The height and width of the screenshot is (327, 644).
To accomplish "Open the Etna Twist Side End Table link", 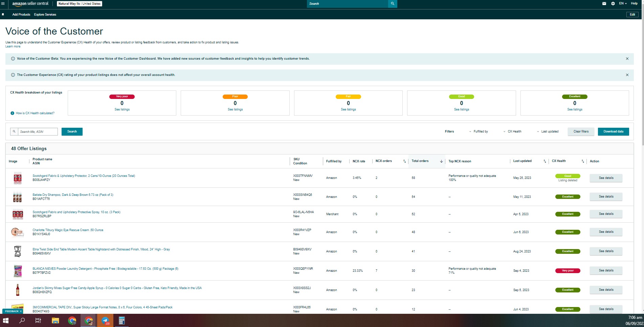I will click(x=101, y=249).
